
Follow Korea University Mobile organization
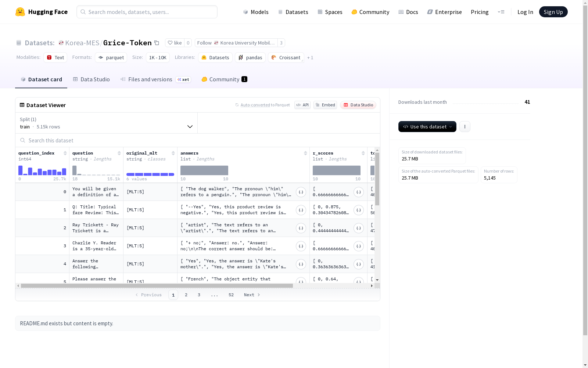(x=236, y=43)
